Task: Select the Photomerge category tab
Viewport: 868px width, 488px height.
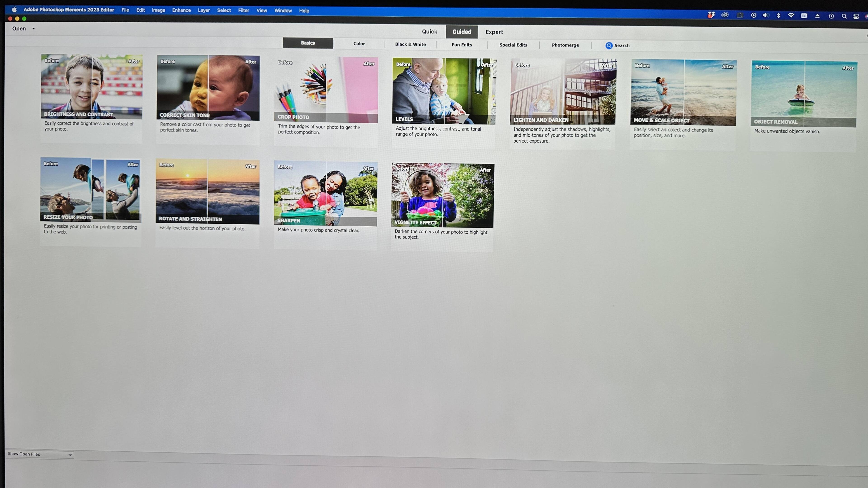Action: 565,45
